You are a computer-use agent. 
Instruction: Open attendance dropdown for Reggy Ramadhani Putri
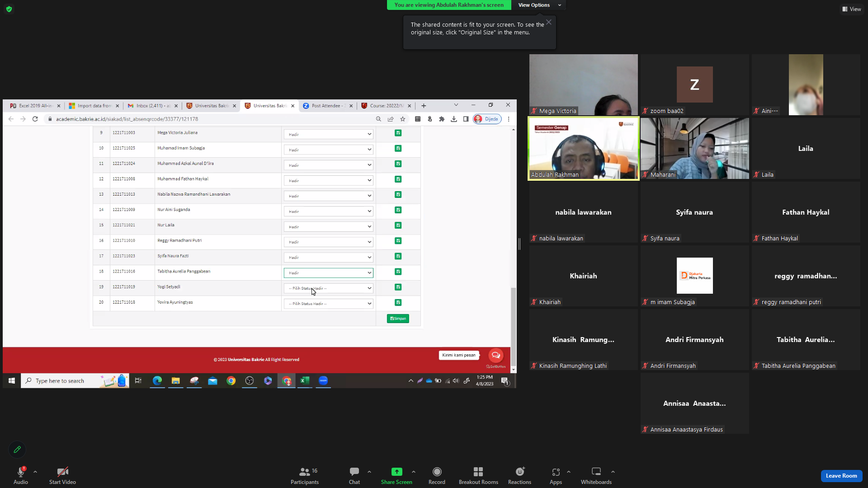point(328,242)
